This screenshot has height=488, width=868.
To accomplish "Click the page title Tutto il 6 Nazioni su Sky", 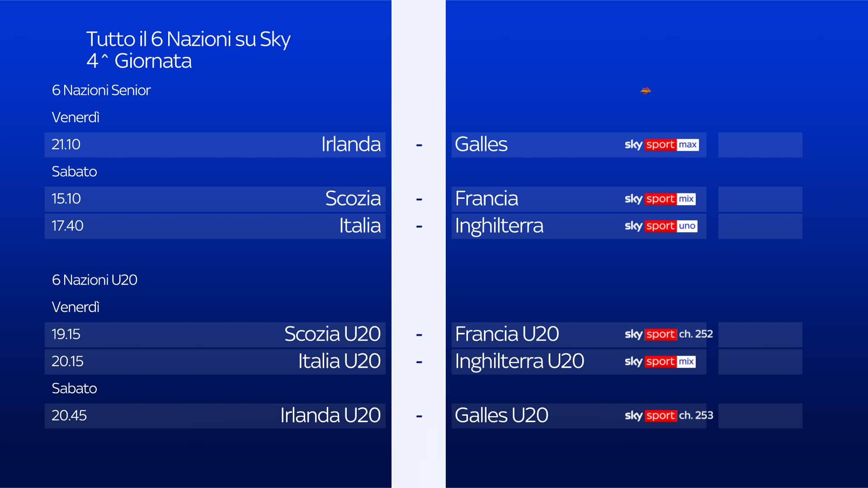I will click(188, 39).
